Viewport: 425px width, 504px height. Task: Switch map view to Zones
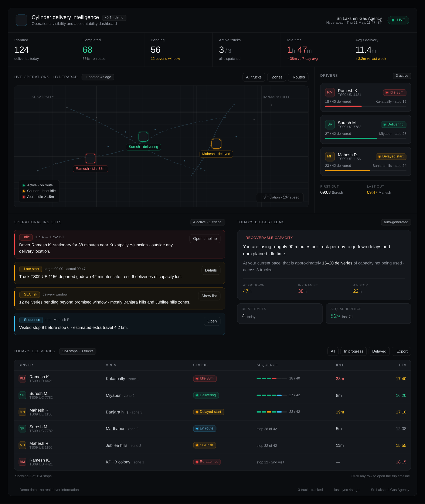(277, 77)
